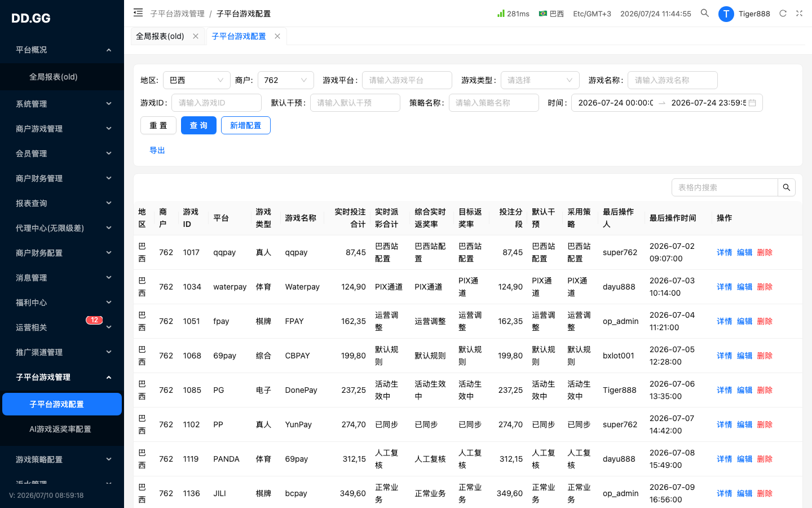This screenshot has width=812, height=508.
Task: Click the 子平台游戏管理 breadcrumb
Action: (x=177, y=14)
